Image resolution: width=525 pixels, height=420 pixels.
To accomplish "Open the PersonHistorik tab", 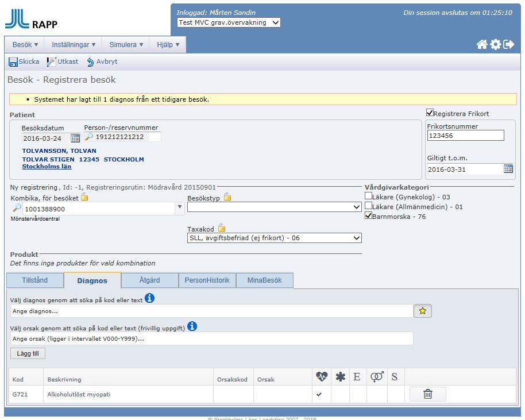I will coord(207,280).
